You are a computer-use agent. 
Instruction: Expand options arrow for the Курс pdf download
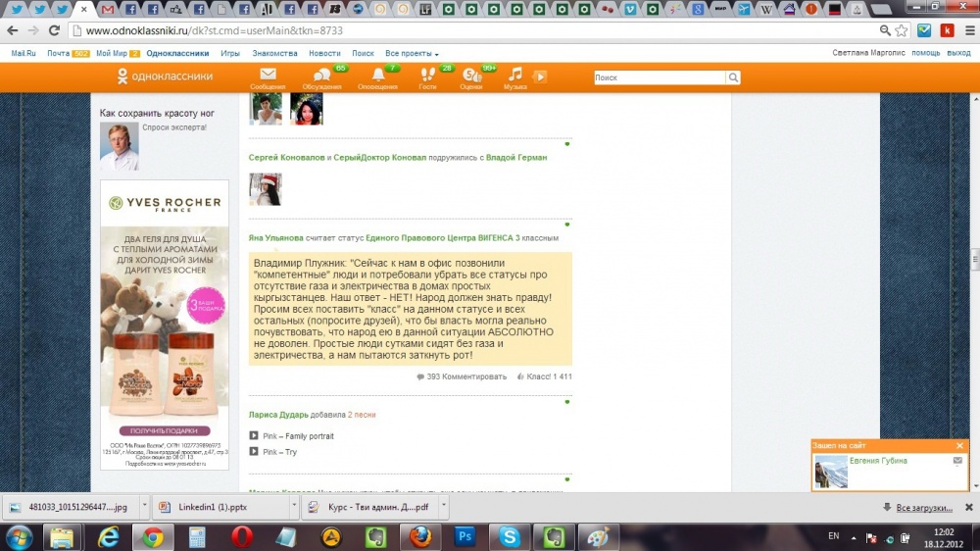pos(443,507)
